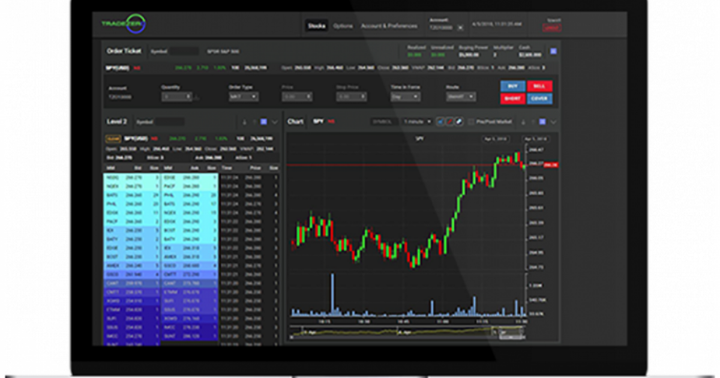
Task: Click the red SHORT button
Action: click(x=512, y=98)
